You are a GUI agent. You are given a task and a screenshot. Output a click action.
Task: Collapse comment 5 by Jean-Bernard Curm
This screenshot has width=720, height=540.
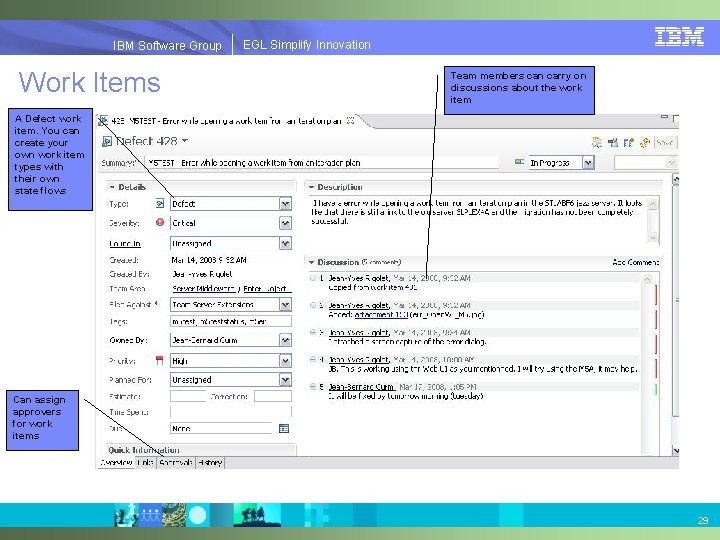tap(313, 387)
